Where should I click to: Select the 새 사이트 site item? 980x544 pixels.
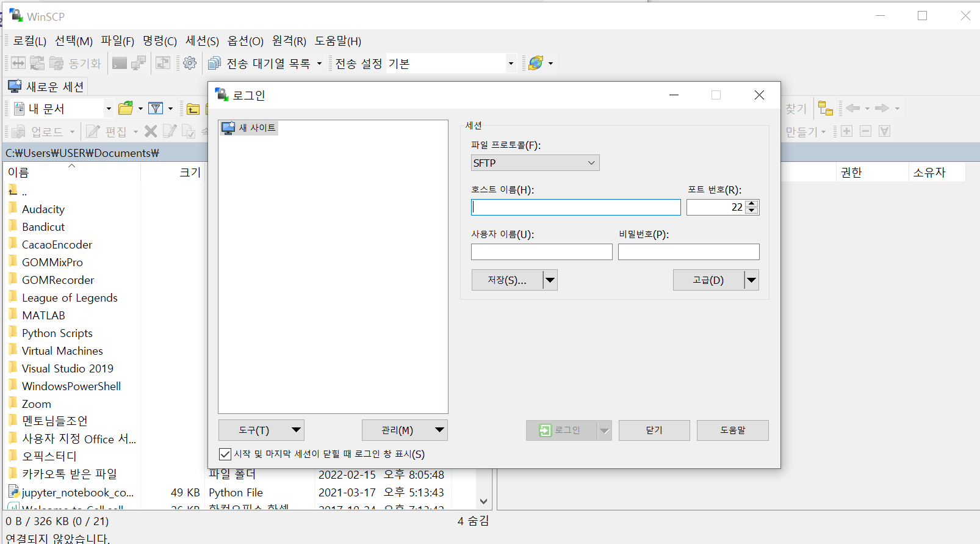[250, 128]
